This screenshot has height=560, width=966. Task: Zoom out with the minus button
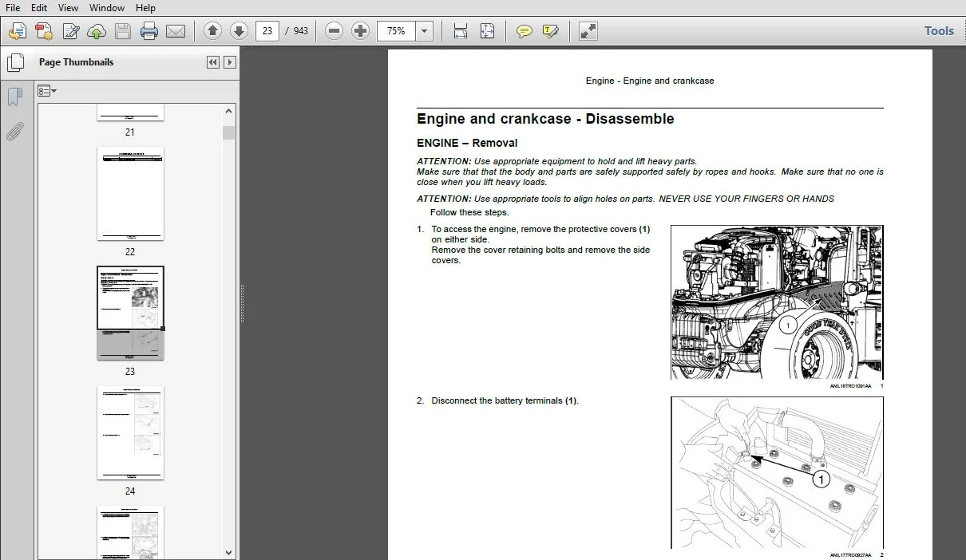pyautogui.click(x=335, y=31)
